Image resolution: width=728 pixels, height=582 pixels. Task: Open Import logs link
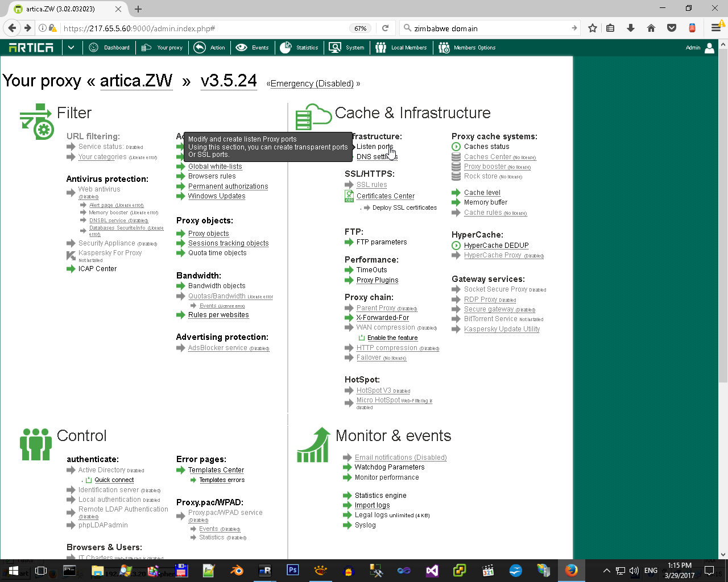(373, 505)
